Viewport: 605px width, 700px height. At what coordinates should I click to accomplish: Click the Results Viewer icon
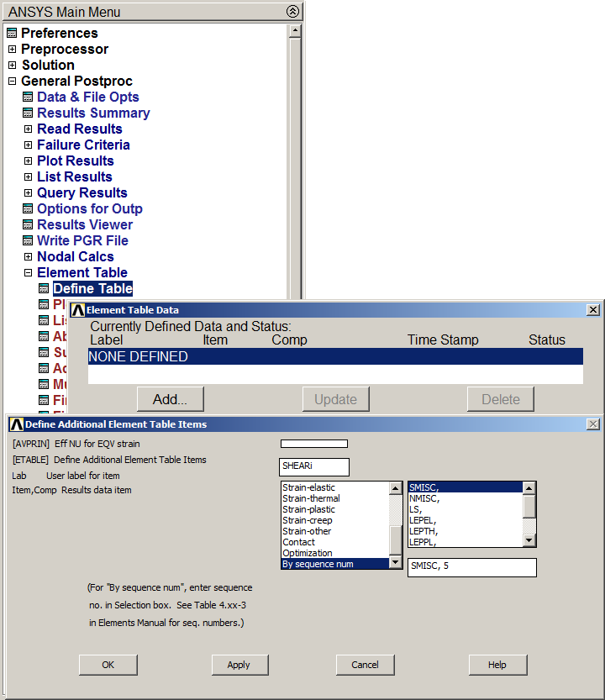click(28, 225)
